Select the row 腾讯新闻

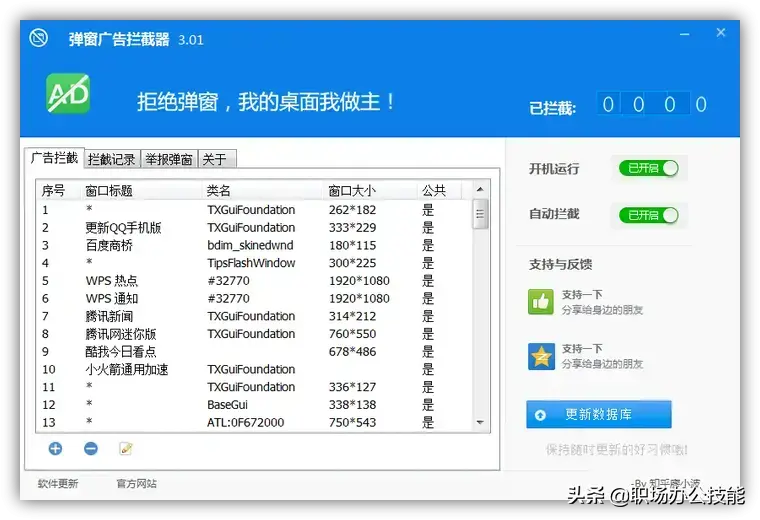tap(254, 316)
